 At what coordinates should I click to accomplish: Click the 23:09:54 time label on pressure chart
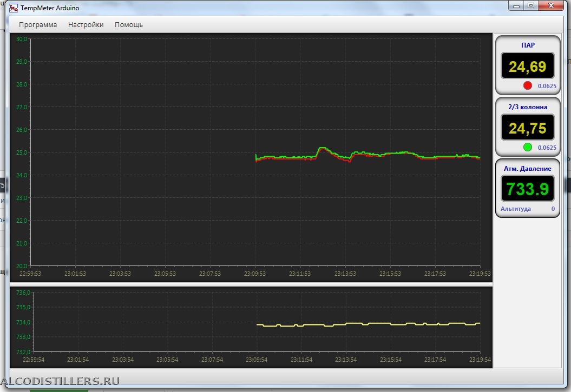(x=257, y=360)
